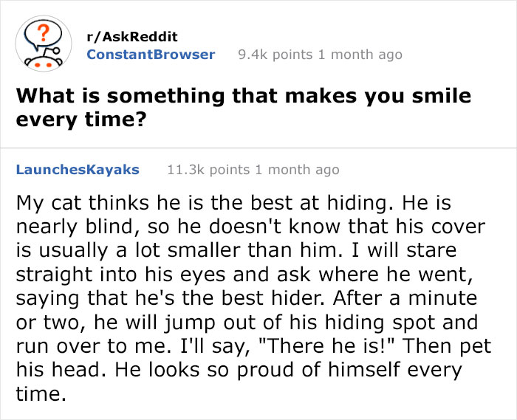The image size is (517, 420).
Task: Open the post title about what makes you smile
Action: click(x=243, y=107)
